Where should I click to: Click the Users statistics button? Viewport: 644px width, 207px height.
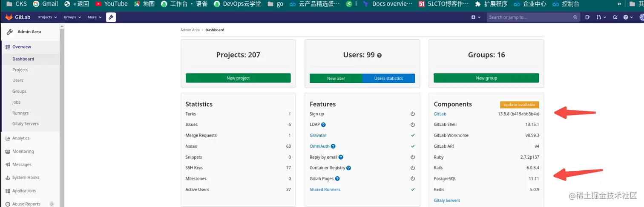pyautogui.click(x=388, y=79)
